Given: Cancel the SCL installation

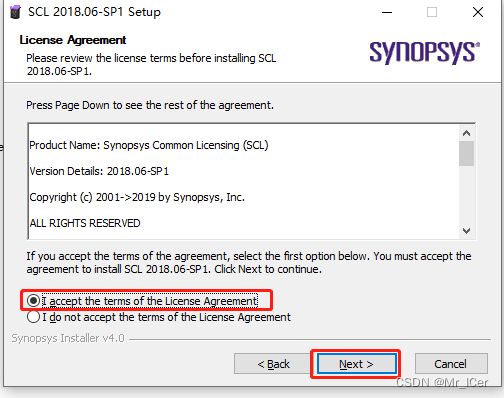Looking at the screenshot, I should click(x=451, y=364).
